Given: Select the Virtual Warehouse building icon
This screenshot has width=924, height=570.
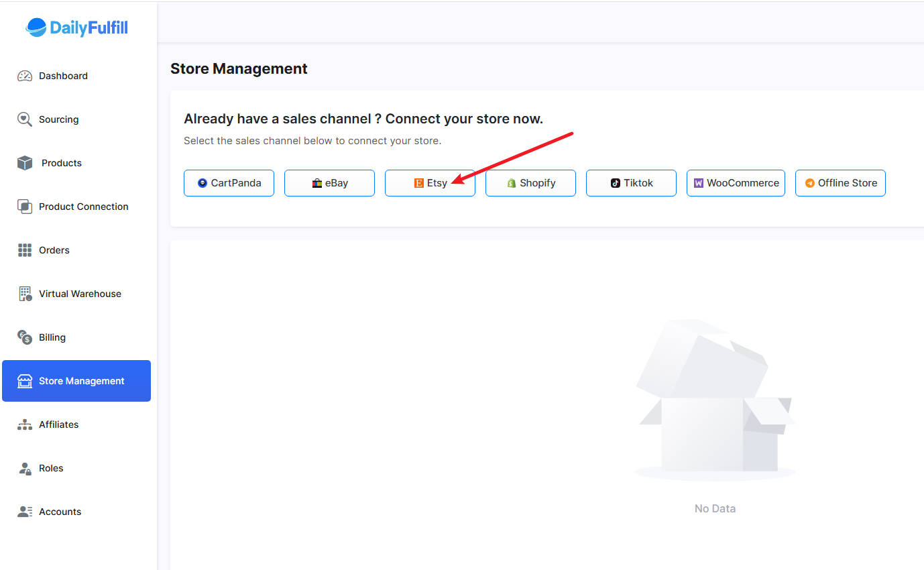Looking at the screenshot, I should tap(25, 294).
